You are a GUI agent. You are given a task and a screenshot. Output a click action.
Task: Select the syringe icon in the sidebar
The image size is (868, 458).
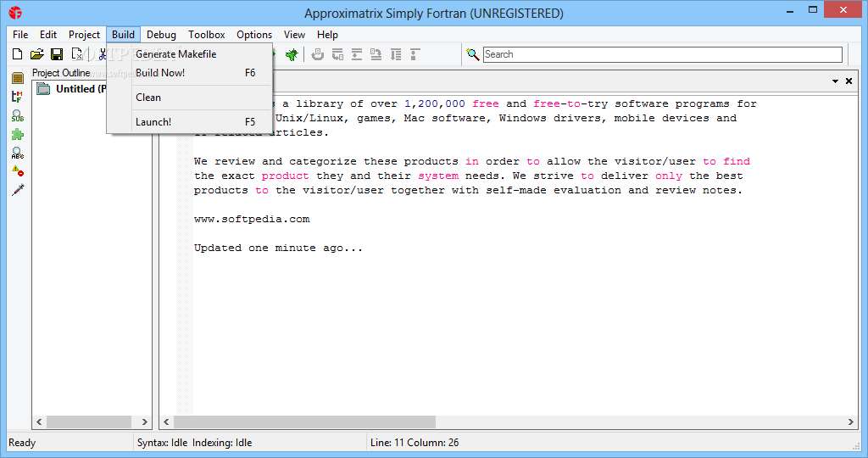(x=18, y=190)
